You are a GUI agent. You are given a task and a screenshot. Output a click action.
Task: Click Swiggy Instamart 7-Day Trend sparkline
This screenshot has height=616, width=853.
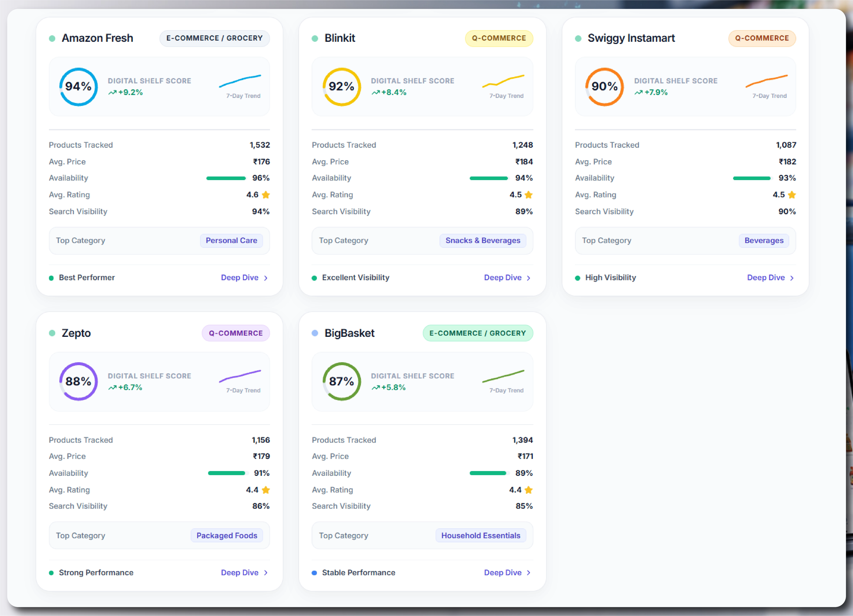click(x=767, y=81)
